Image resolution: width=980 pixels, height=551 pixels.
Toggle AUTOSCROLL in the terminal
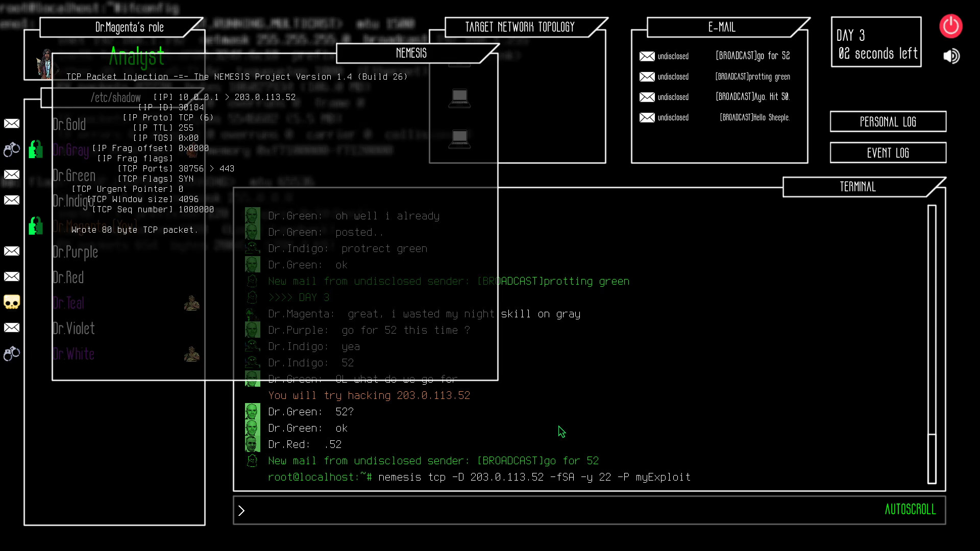[911, 509]
